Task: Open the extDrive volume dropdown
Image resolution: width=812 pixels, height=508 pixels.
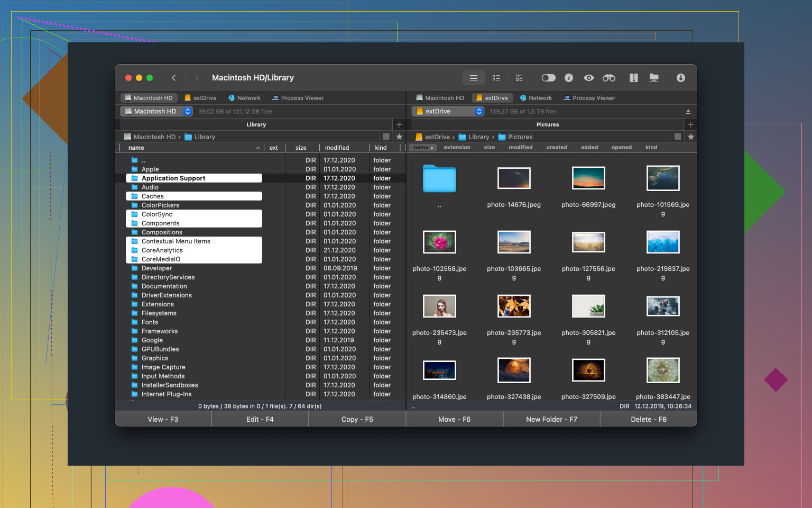Action: 448,112
